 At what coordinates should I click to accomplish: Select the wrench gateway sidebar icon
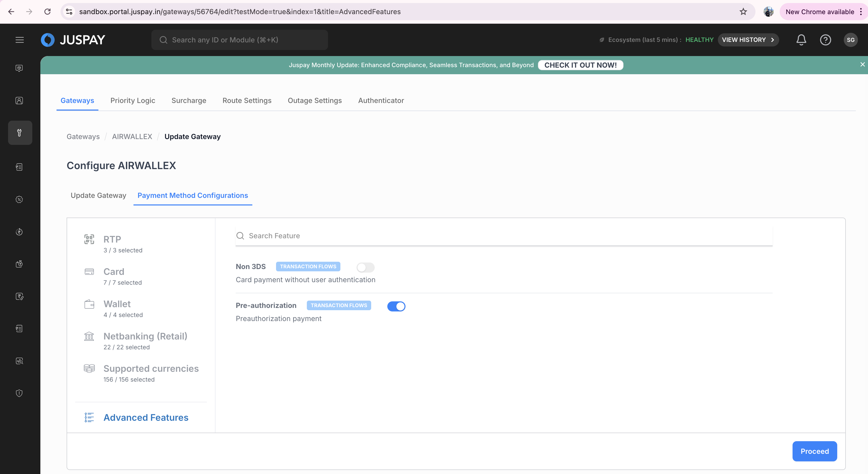pyautogui.click(x=20, y=133)
